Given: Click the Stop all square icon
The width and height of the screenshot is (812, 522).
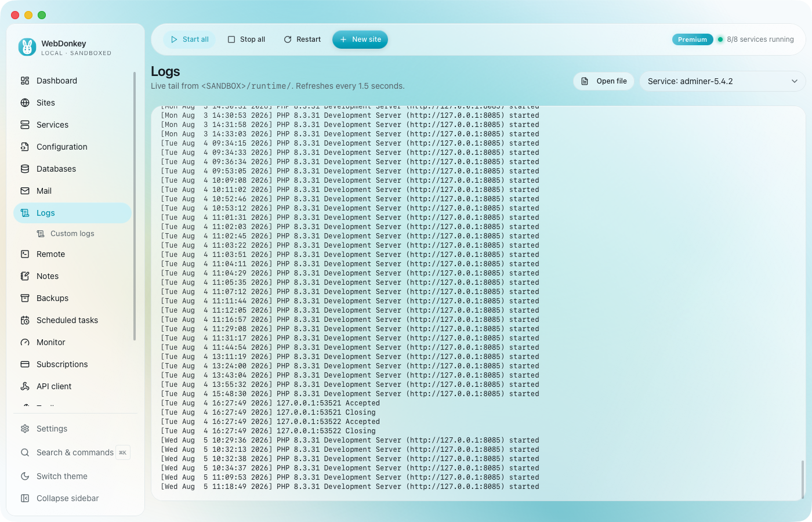Looking at the screenshot, I should coord(231,39).
